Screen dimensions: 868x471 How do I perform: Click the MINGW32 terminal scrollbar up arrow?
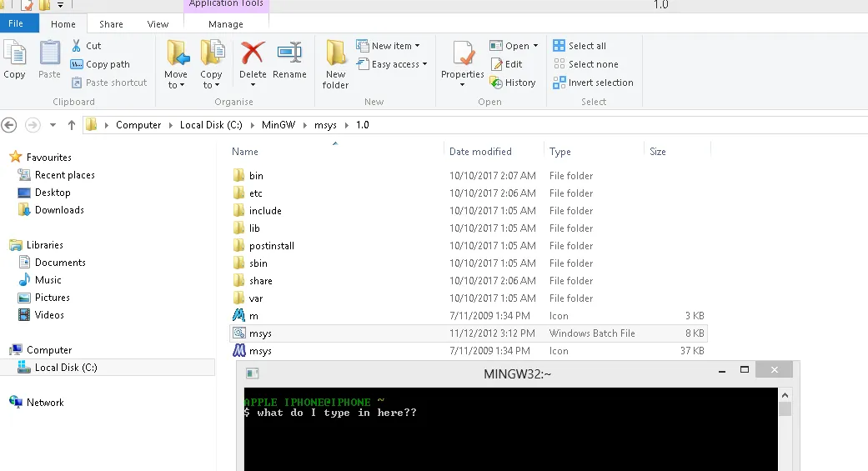[785, 395]
